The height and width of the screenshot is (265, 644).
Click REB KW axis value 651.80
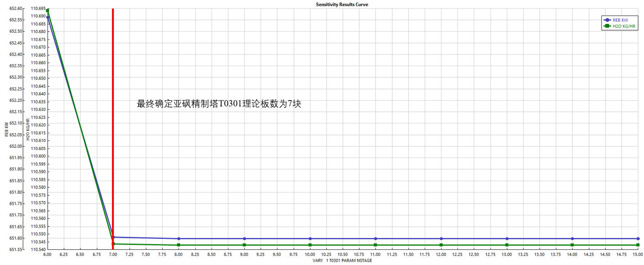[16, 192]
